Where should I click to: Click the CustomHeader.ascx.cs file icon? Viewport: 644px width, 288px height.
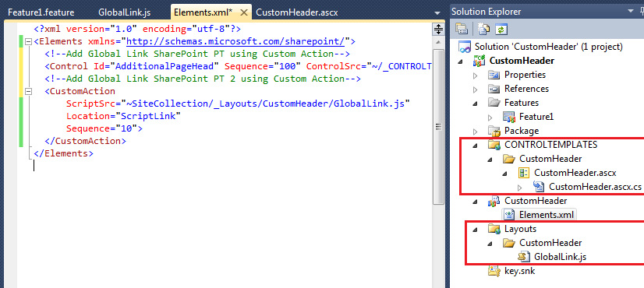pyautogui.click(x=539, y=187)
